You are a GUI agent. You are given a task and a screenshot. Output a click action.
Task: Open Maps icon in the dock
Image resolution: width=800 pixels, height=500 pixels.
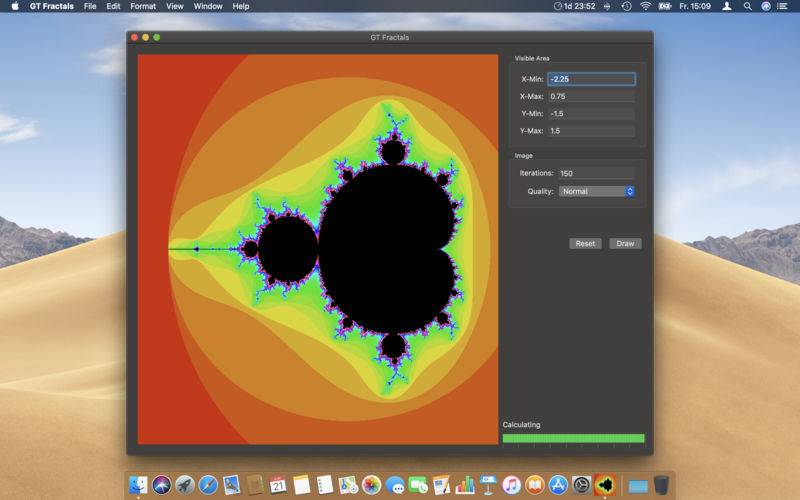click(348, 485)
